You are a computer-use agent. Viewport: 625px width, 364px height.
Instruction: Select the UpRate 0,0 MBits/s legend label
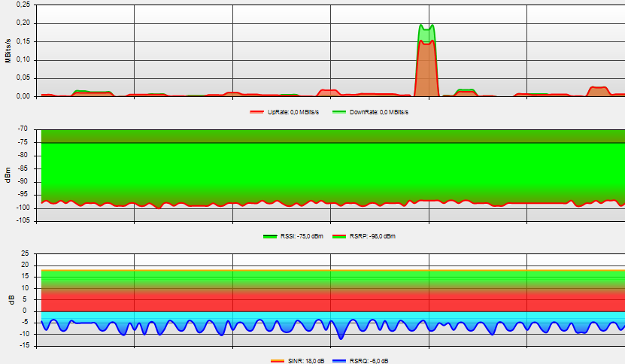(293, 111)
